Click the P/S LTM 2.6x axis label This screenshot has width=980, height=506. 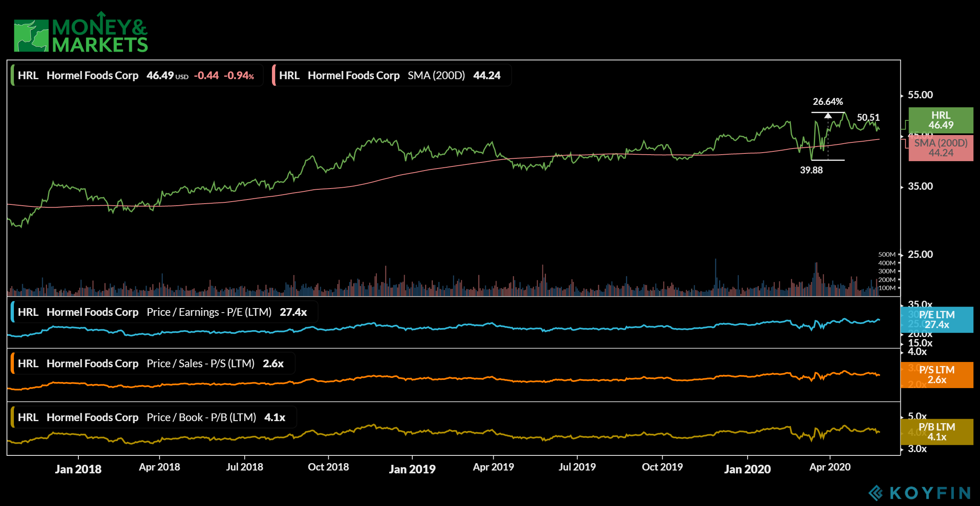click(937, 375)
